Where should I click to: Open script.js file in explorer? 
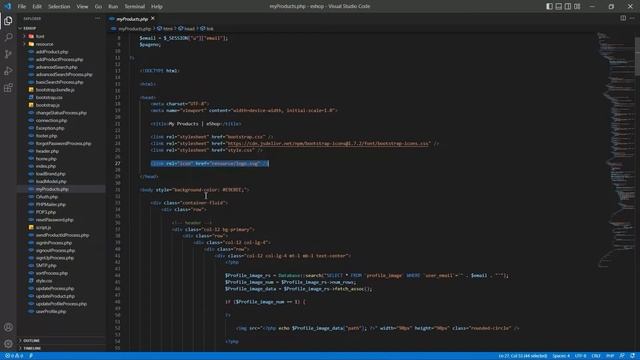[43, 227]
